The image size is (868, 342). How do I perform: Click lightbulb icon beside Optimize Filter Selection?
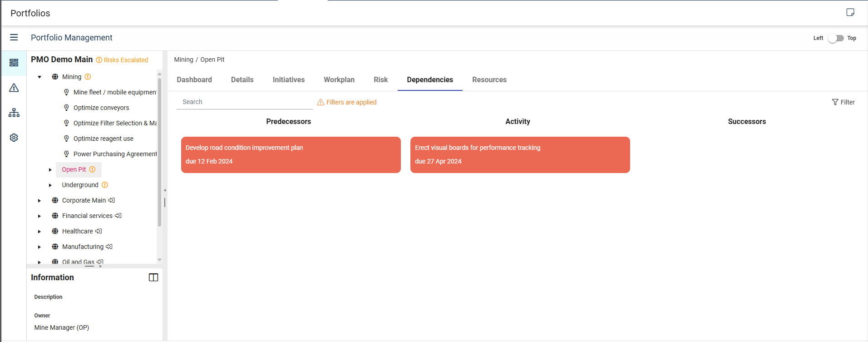click(x=66, y=123)
